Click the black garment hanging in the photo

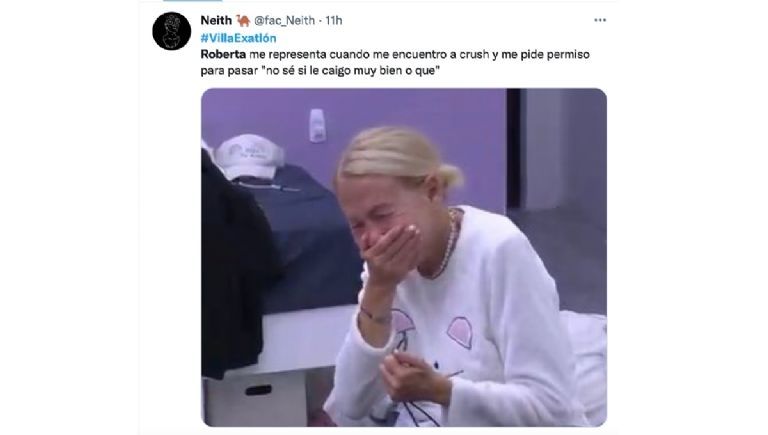(234, 265)
